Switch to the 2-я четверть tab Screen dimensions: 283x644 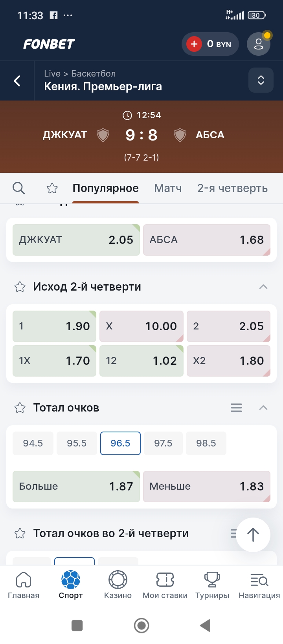coord(232,188)
